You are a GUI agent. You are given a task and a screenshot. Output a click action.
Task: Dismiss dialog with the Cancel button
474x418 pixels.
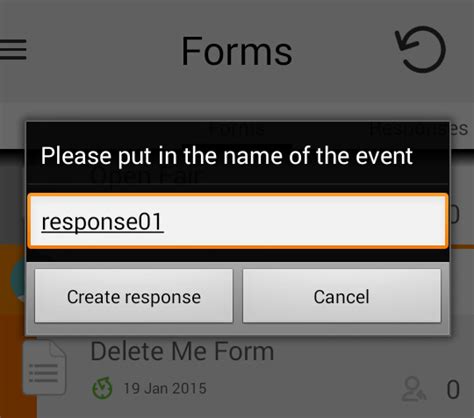tap(342, 296)
